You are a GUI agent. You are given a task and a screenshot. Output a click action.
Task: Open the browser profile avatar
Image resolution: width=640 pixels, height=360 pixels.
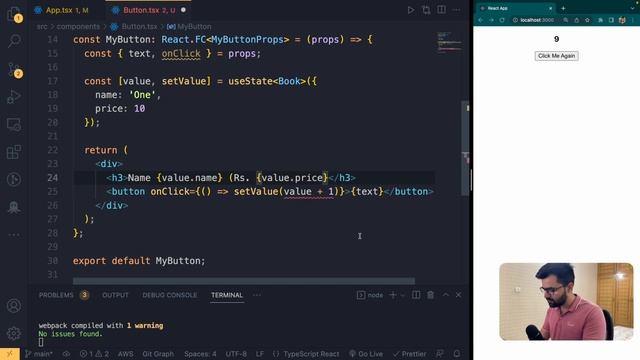(x=622, y=20)
